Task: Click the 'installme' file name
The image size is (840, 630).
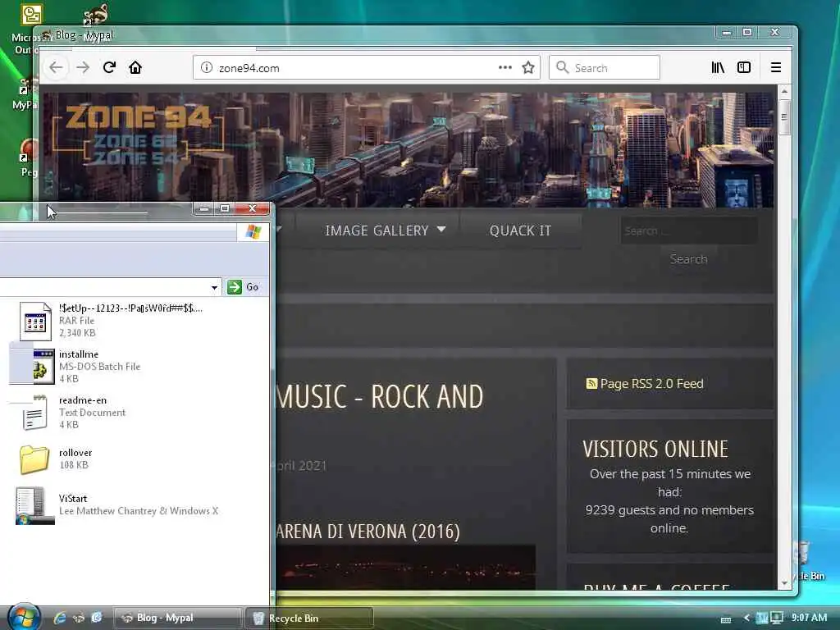Action: click(x=79, y=354)
